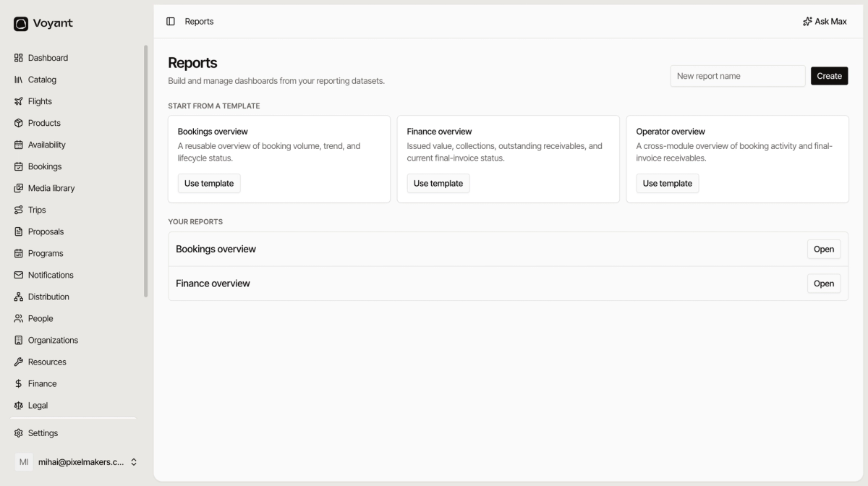Navigate to the Flights label
This screenshot has height=486, width=868.
[x=40, y=101]
